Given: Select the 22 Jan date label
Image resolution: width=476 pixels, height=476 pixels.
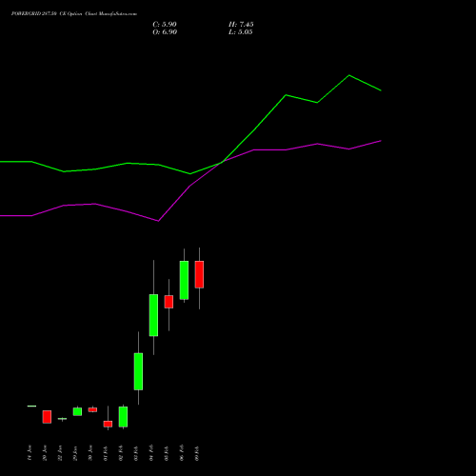Looking at the screenshot, I should [60, 453].
